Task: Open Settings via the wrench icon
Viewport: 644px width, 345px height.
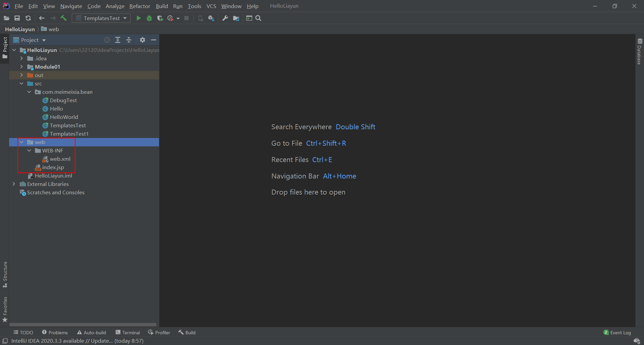Action: 225,18
